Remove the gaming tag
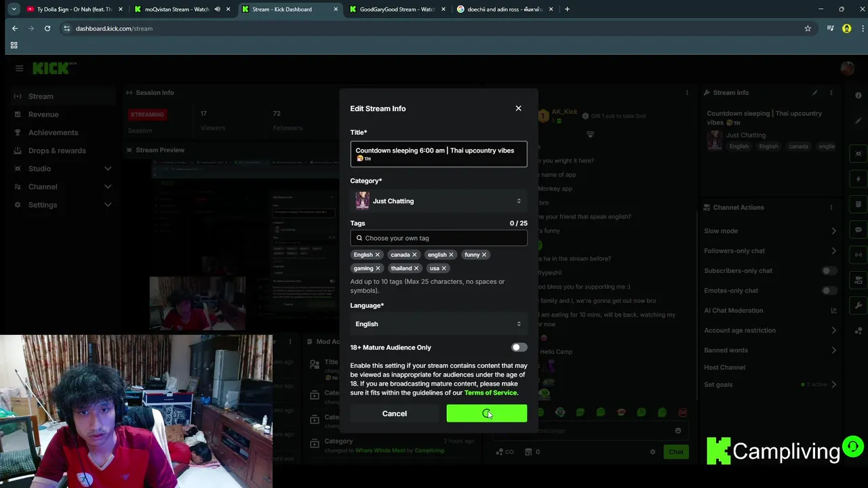The image size is (868, 488). pyautogui.click(x=378, y=268)
